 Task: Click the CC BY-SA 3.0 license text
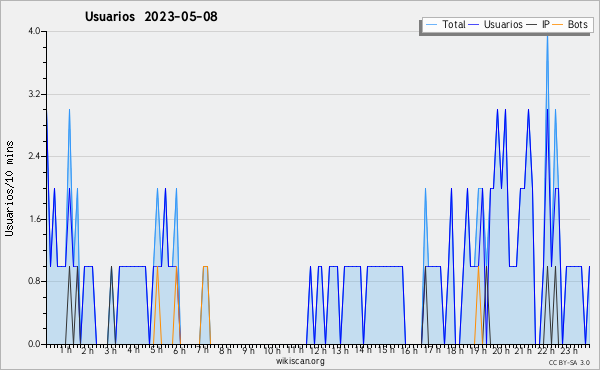[569, 363]
